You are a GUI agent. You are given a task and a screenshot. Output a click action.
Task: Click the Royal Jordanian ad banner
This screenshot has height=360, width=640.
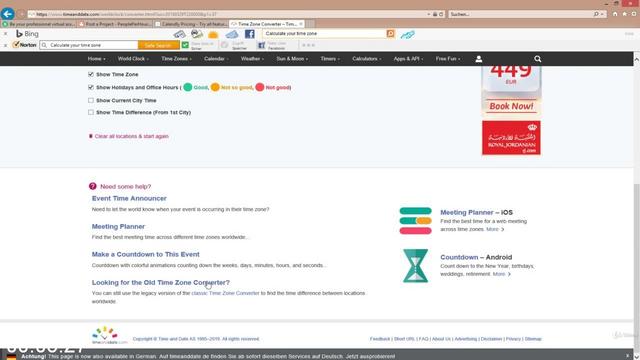pos(511,138)
